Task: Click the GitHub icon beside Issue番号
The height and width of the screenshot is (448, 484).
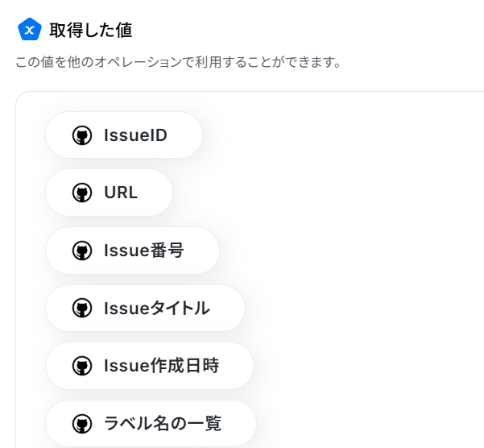Action: coord(82,251)
